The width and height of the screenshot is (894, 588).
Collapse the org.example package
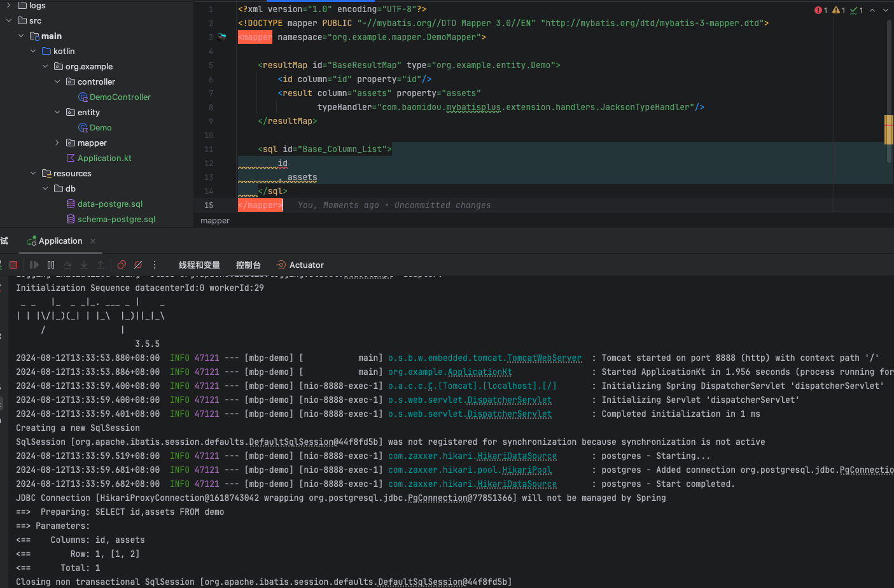[45, 66]
